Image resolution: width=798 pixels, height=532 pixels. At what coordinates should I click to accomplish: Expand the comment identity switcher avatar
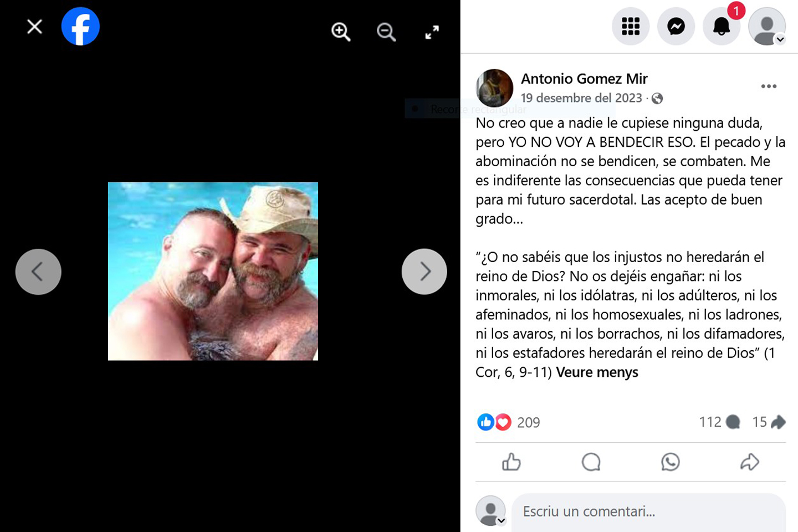(501, 521)
